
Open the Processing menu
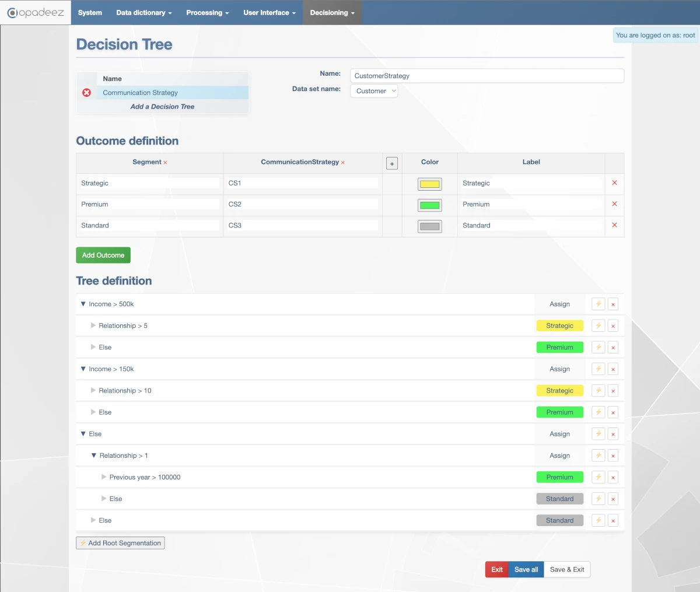(208, 12)
